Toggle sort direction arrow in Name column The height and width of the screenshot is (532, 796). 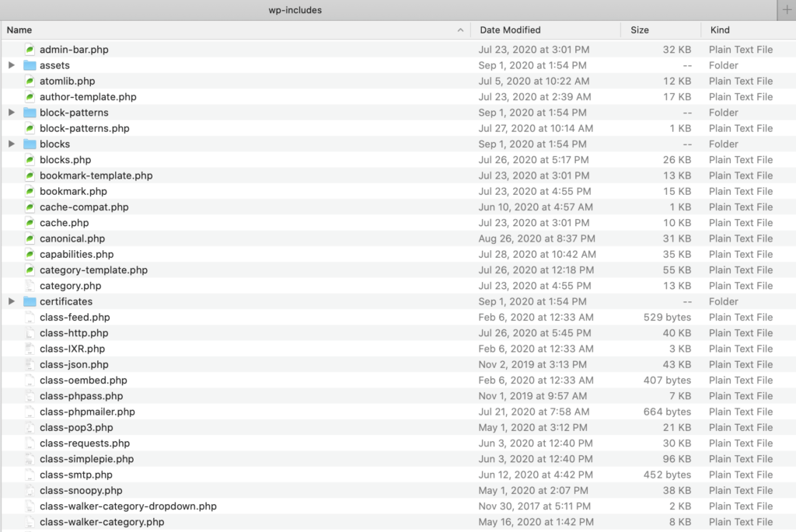[460, 30]
